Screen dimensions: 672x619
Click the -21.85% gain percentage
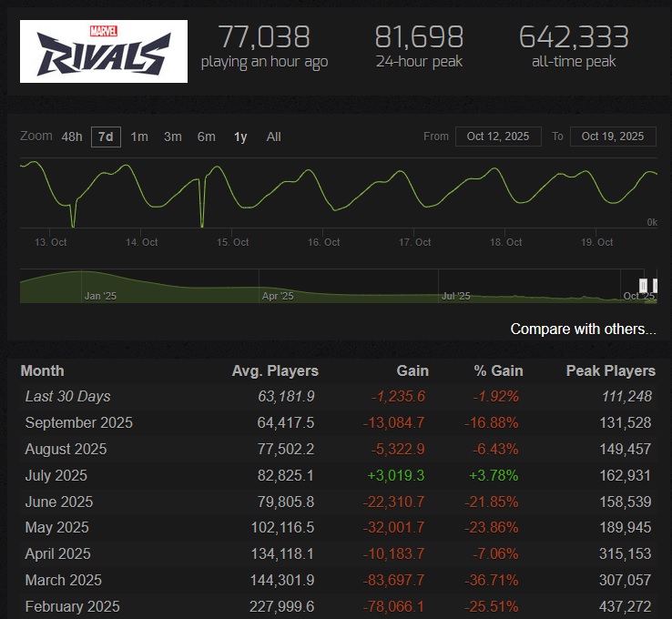coord(492,502)
